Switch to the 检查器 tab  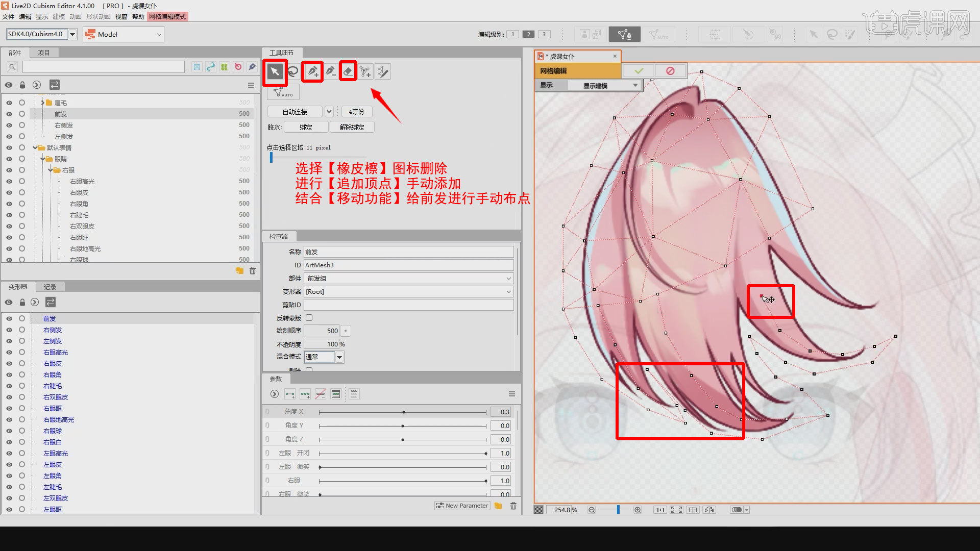279,236
